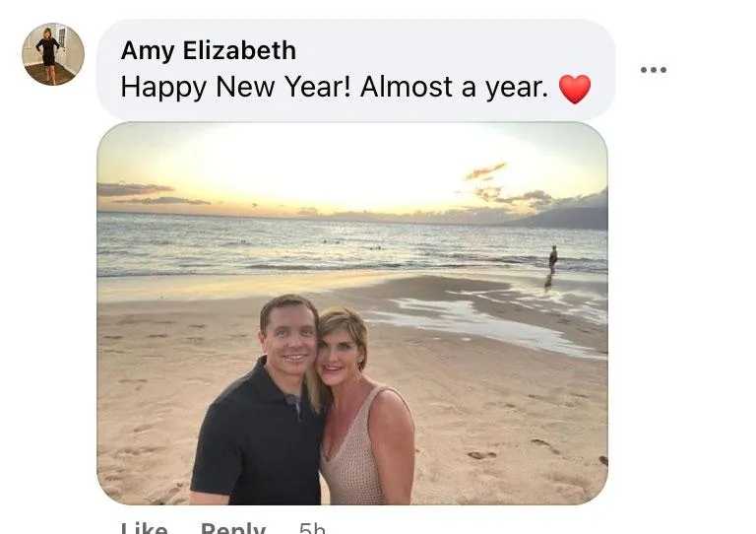Open the attached beach sunset photo
Image resolution: width=756 pixels, height=534 pixels.
click(352, 313)
